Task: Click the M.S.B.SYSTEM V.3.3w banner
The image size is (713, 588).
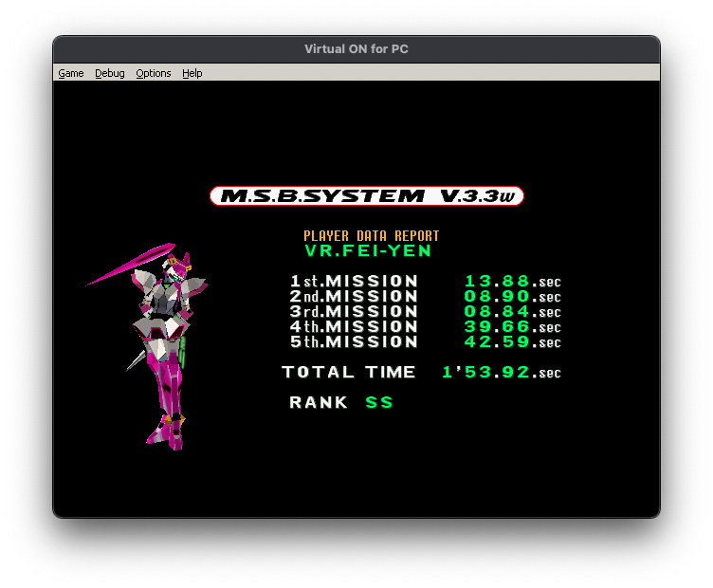Action: coord(367,196)
